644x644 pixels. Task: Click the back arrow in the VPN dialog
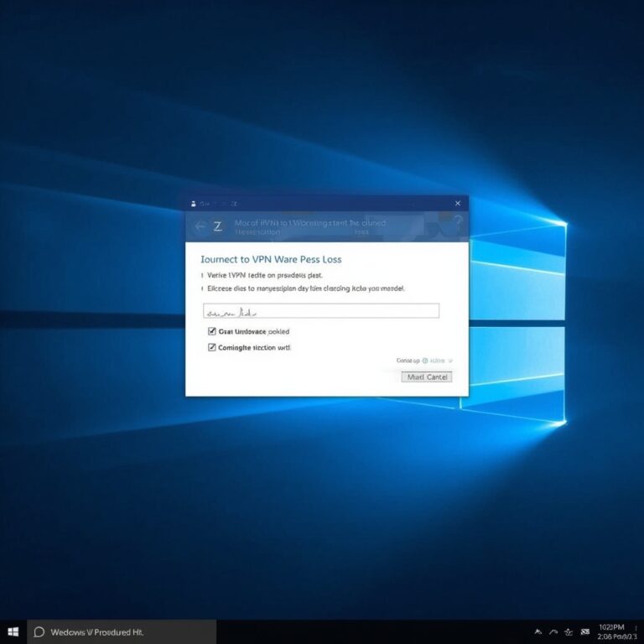200,226
